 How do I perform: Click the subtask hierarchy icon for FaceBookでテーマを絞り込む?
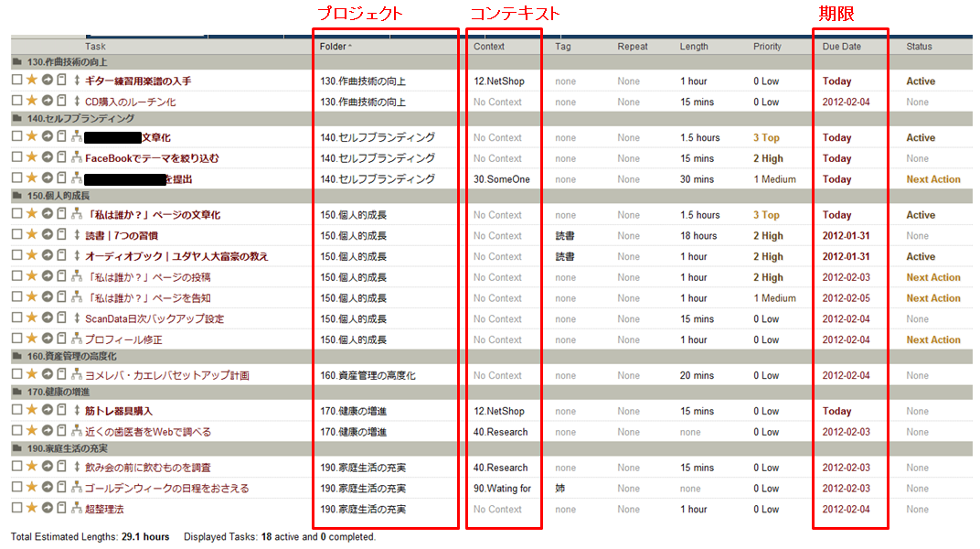pyautogui.click(x=77, y=158)
